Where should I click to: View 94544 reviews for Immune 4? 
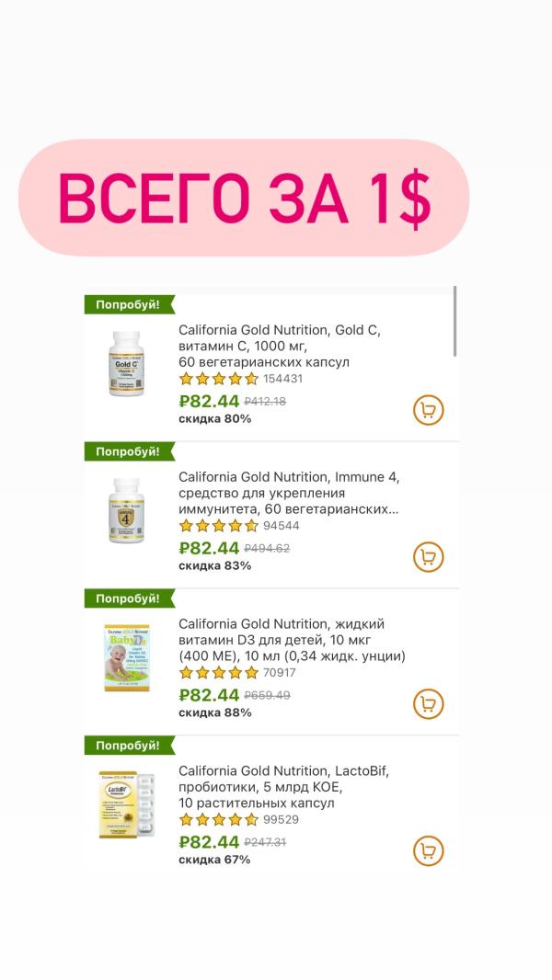click(282, 526)
